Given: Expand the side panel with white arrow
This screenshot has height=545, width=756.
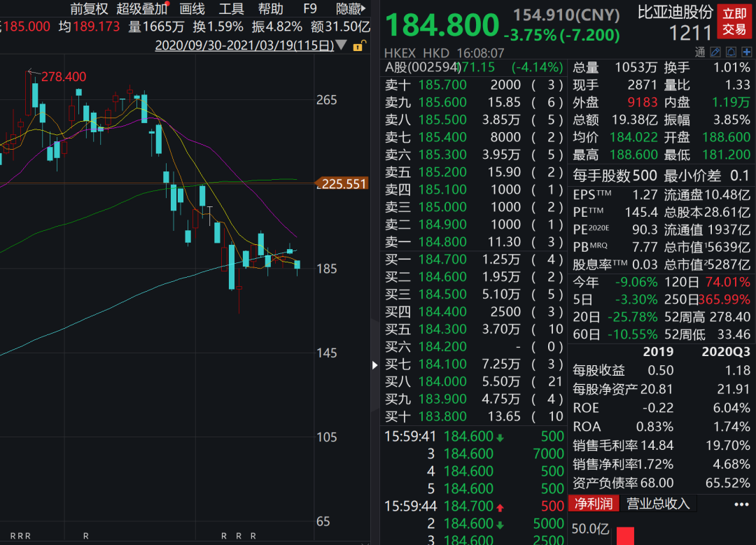Looking at the screenshot, I should pyautogui.click(x=374, y=365).
